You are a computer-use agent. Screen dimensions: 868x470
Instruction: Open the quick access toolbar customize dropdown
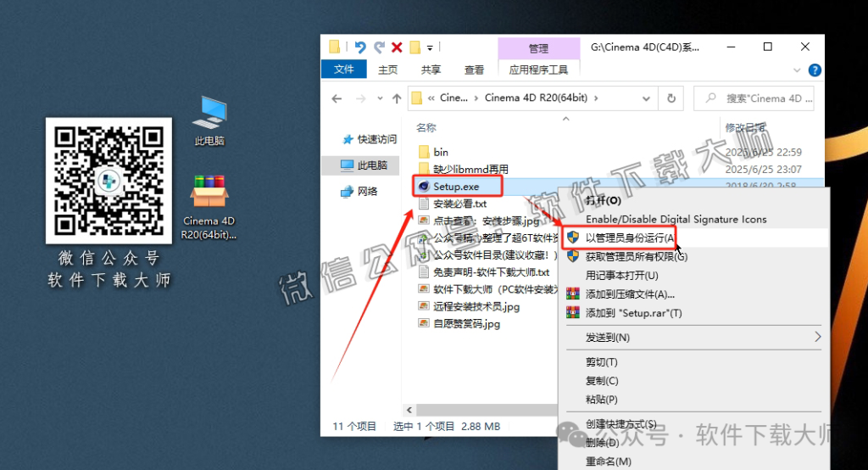point(430,48)
